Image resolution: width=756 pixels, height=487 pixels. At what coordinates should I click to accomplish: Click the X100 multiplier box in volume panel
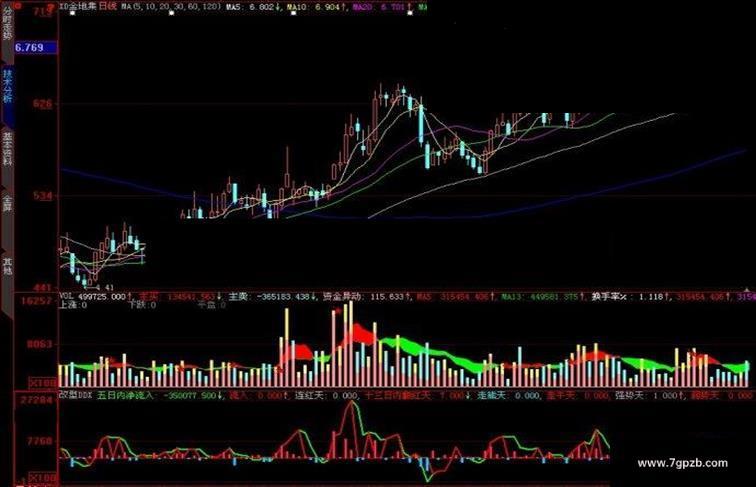coord(43,384)
